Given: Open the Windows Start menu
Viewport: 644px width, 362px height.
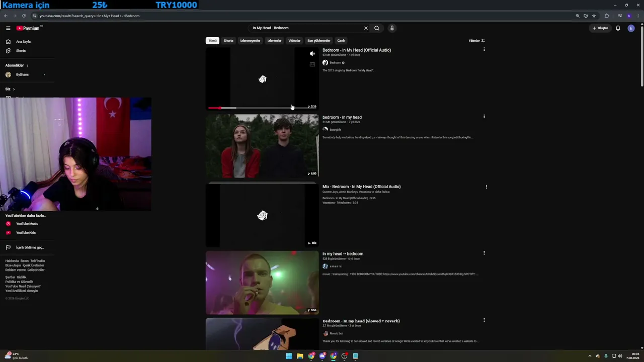Looking at the screenshot, I should tap(289, 356).
